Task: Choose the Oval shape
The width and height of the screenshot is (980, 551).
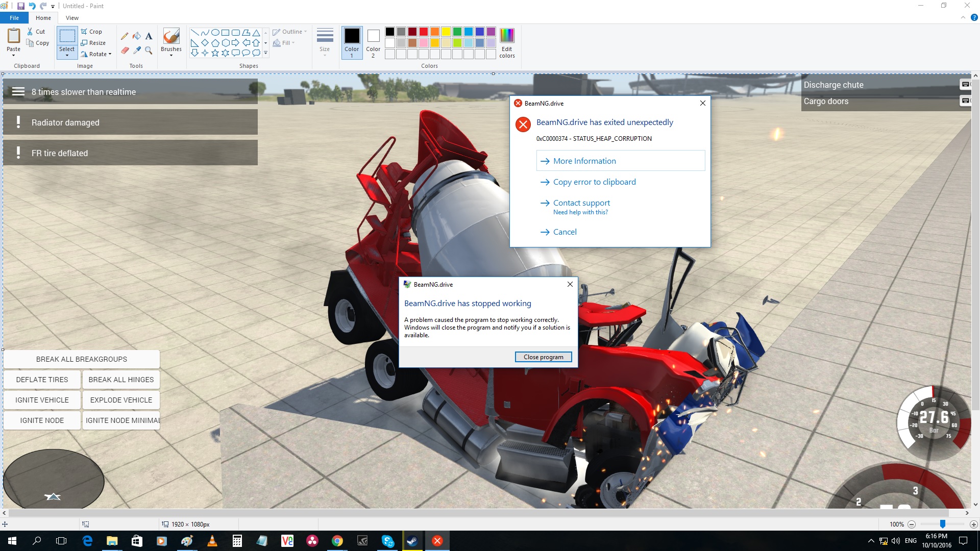Action: 215,33
